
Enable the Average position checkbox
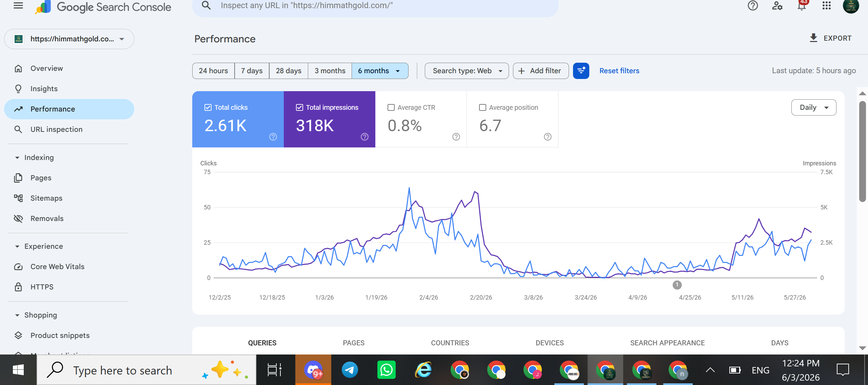point(482,107)
